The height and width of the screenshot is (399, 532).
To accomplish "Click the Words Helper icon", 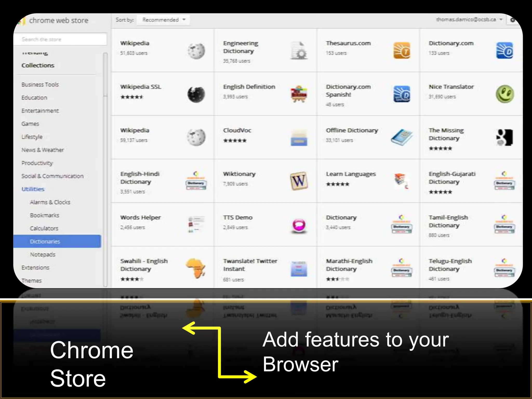I will click(x=196, y=224).
